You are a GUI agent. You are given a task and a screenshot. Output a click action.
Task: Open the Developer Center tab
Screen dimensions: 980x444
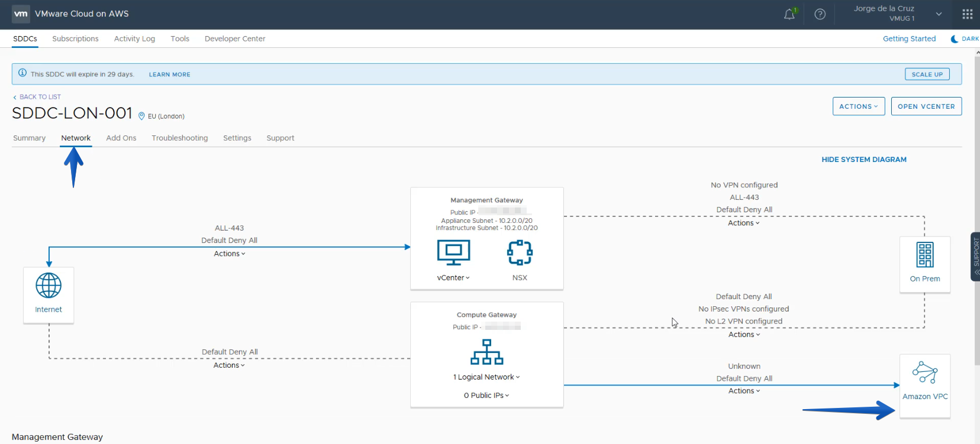[x=235, y=39]
